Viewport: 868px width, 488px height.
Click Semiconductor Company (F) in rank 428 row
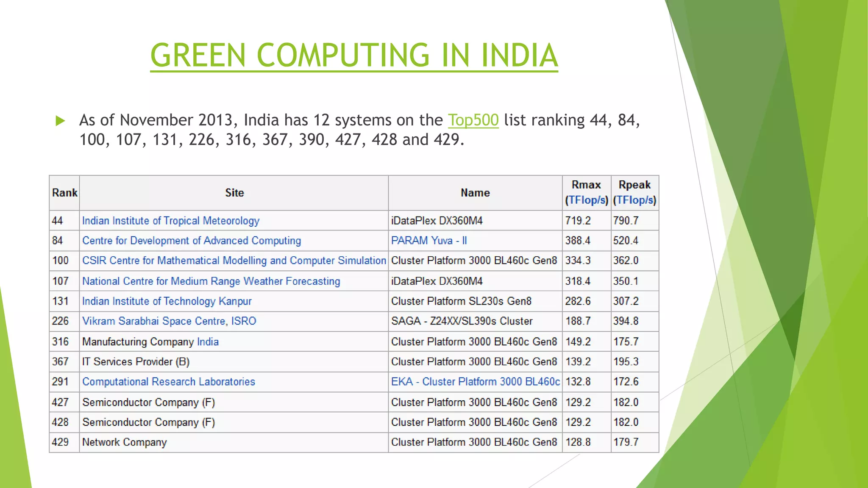click(149, 422)
